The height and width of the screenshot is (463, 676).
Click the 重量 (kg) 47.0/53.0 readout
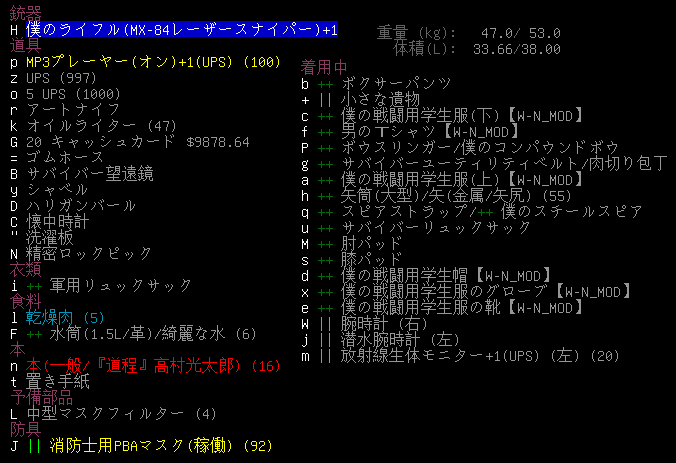click(x=468, y=33)
